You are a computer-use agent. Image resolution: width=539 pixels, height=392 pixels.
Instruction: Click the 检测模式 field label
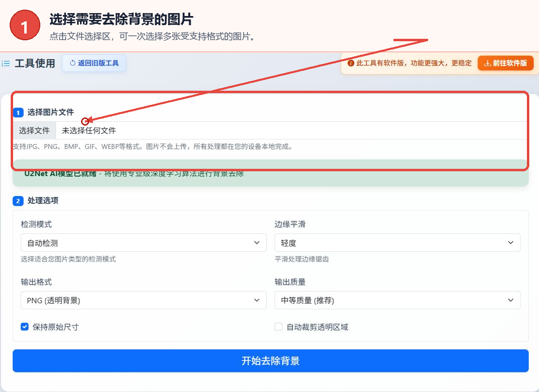click(x=36, y=224)
